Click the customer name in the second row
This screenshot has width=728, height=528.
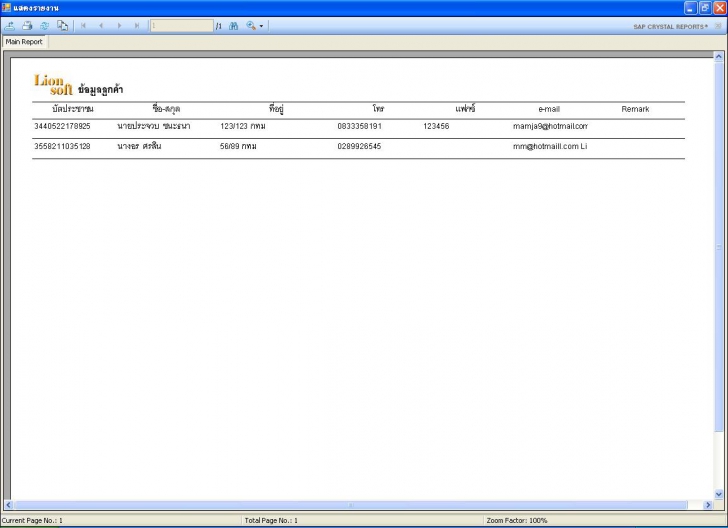point(139,146)
